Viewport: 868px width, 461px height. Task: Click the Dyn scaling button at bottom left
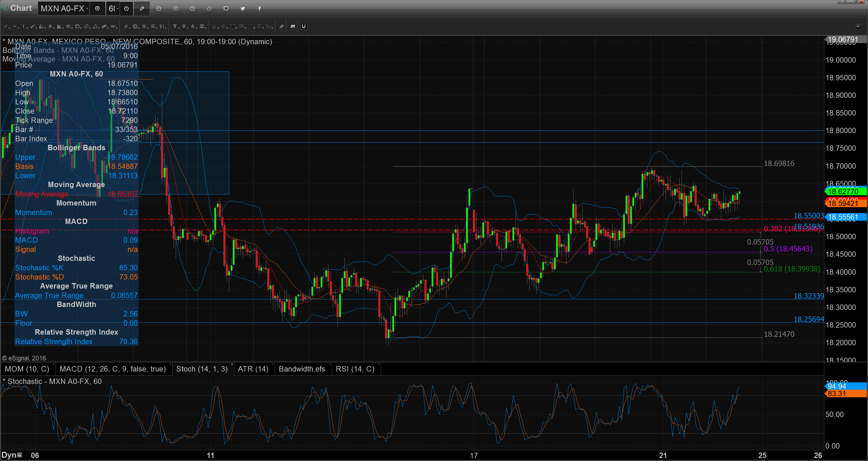[11, 455]
